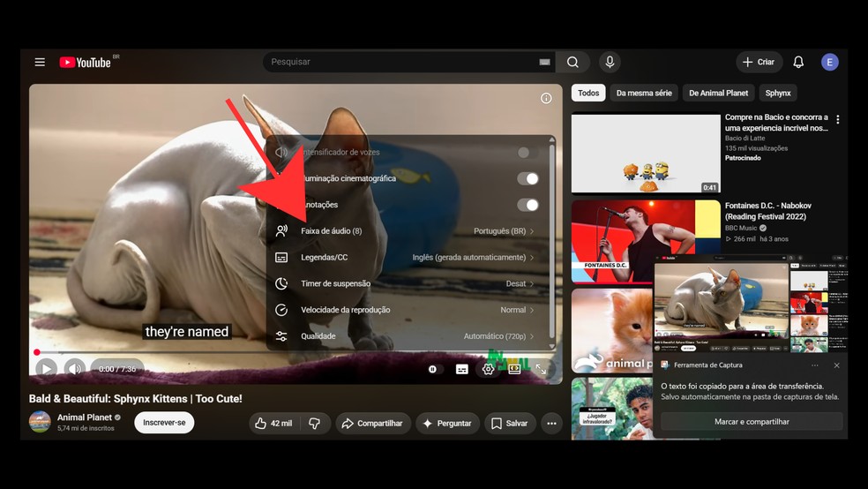Viewport: 868px width, 489px height.
Task: Select the Todos filter chip
Action: (587, 93)
